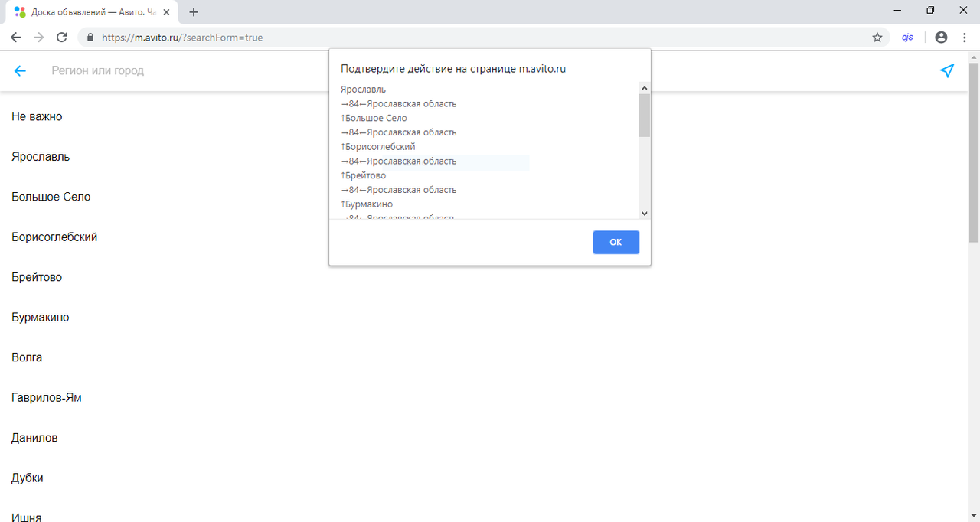Click the geolocation arrow icon

(947, 70)
